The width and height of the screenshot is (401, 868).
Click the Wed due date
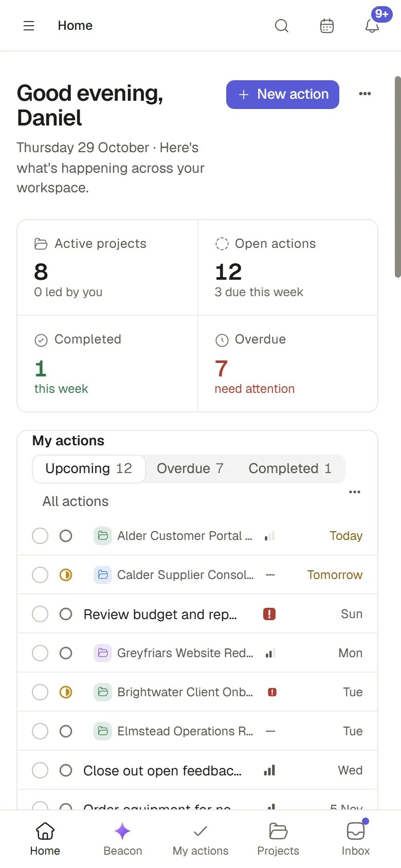350,770
